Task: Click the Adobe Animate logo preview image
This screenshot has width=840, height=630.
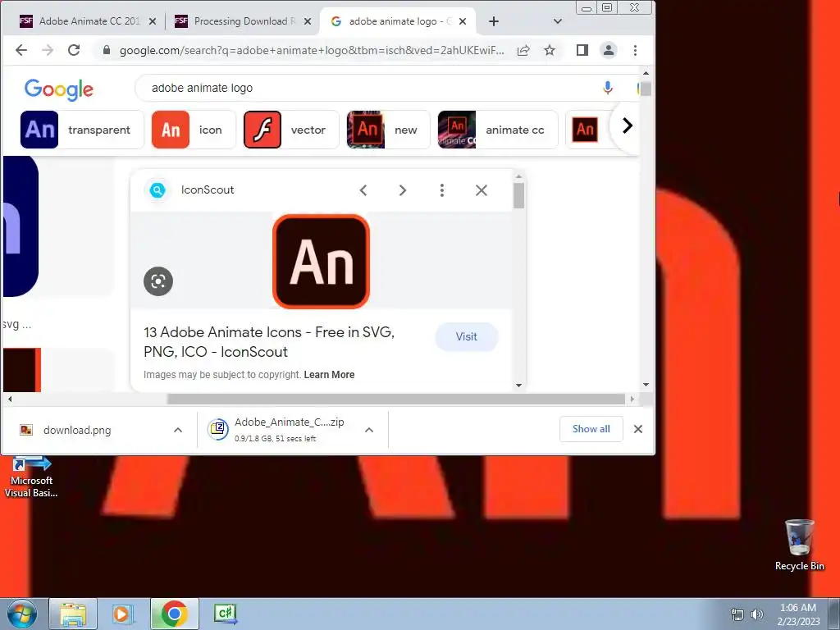Action: [321, 262]
